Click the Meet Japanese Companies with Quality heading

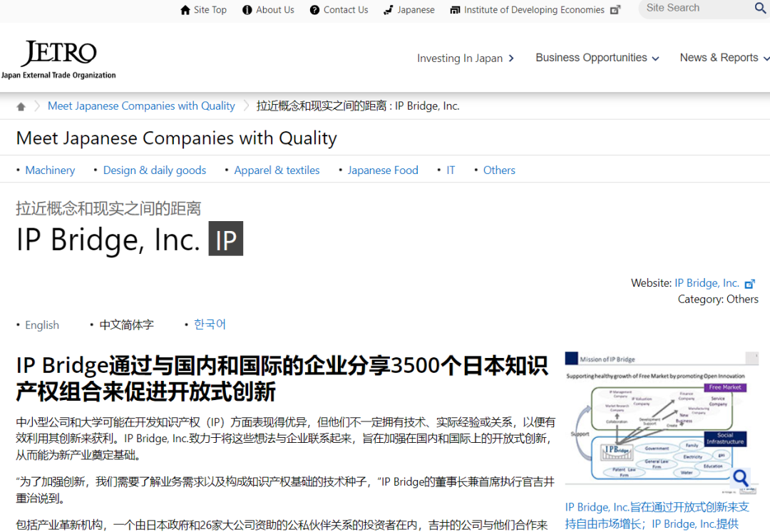point(177,138)
